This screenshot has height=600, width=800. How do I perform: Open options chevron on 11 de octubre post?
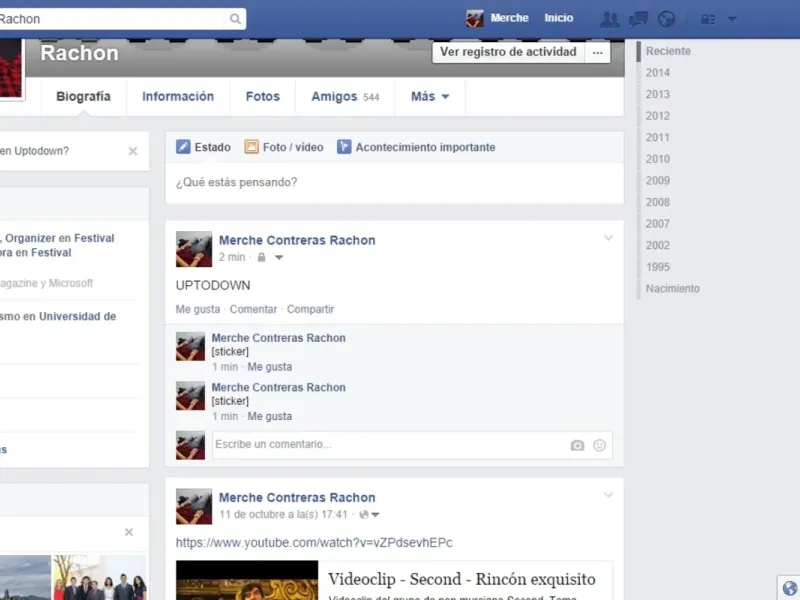(x=608, y=495)
